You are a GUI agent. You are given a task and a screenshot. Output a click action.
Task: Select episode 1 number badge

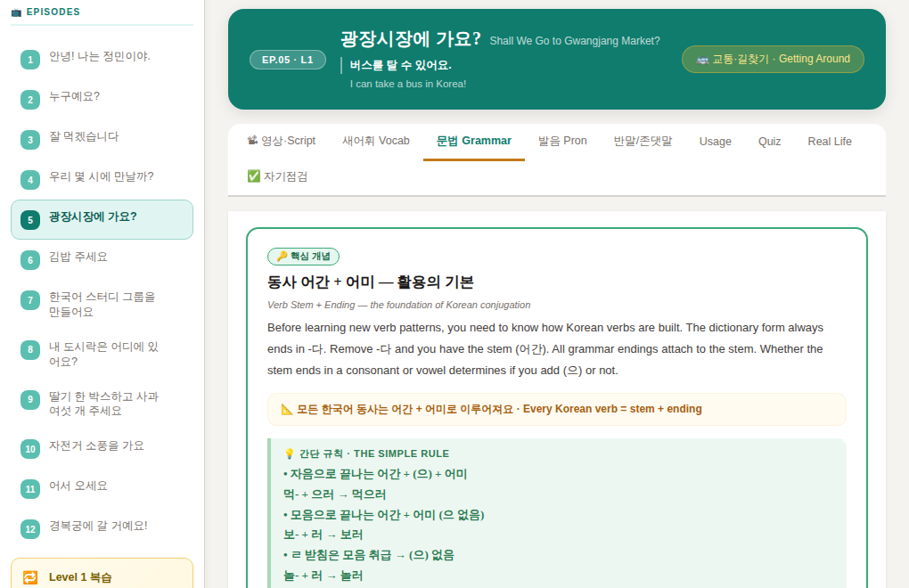point(30,60)
